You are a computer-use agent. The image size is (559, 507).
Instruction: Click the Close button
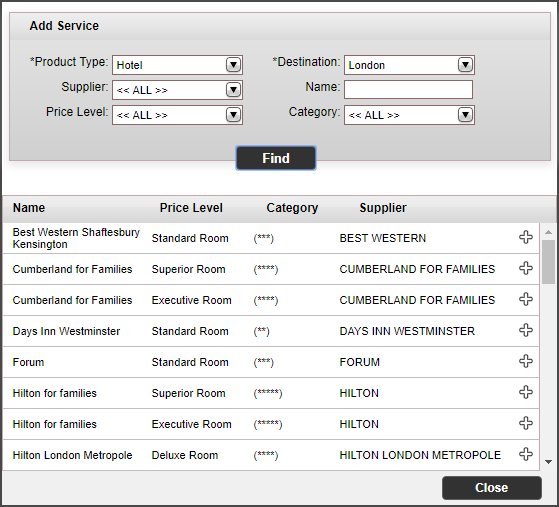(x=492, y=488)
